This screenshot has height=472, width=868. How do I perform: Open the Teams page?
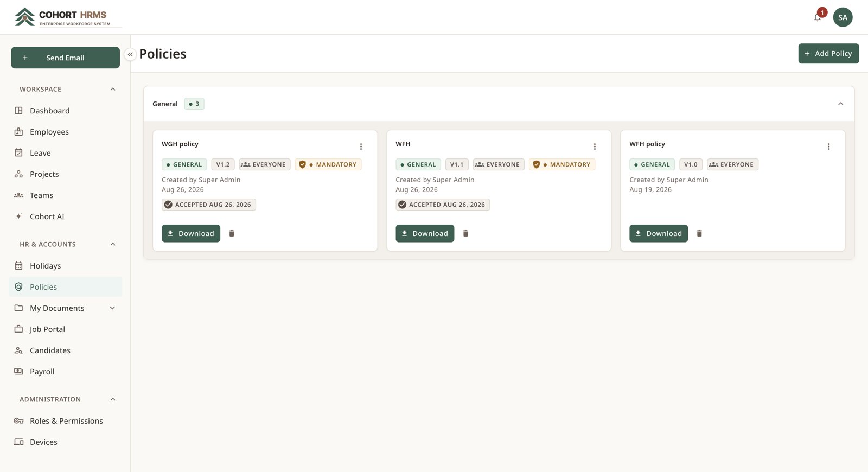click(x=65, y=195)
